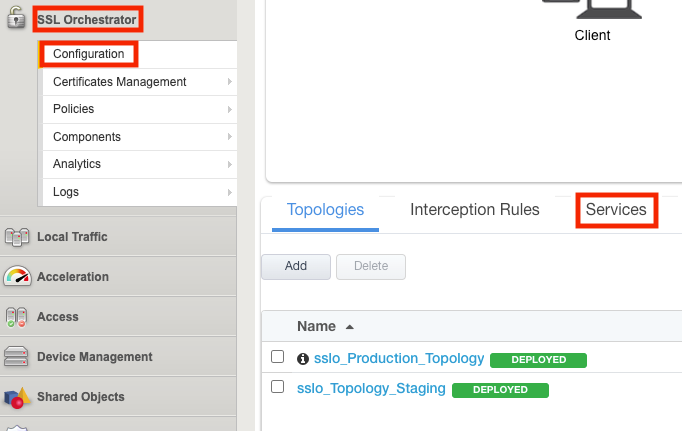
Task: Open the Configuration menu item
Action: pos(88,54)
